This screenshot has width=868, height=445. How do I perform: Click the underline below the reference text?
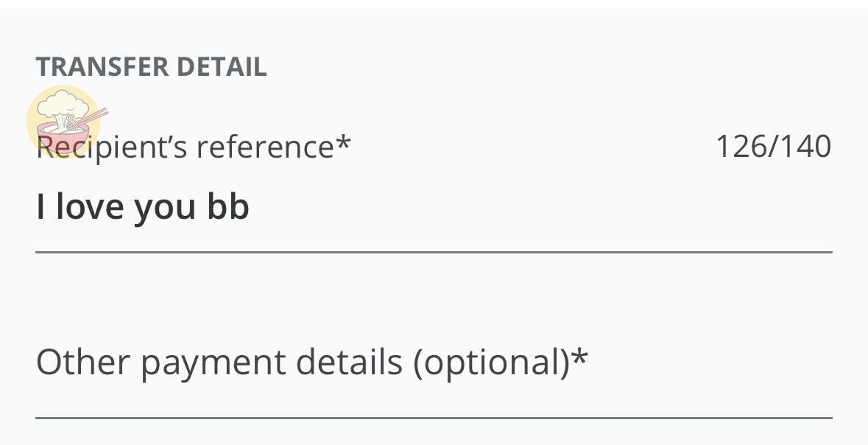[x=433, y=252]
